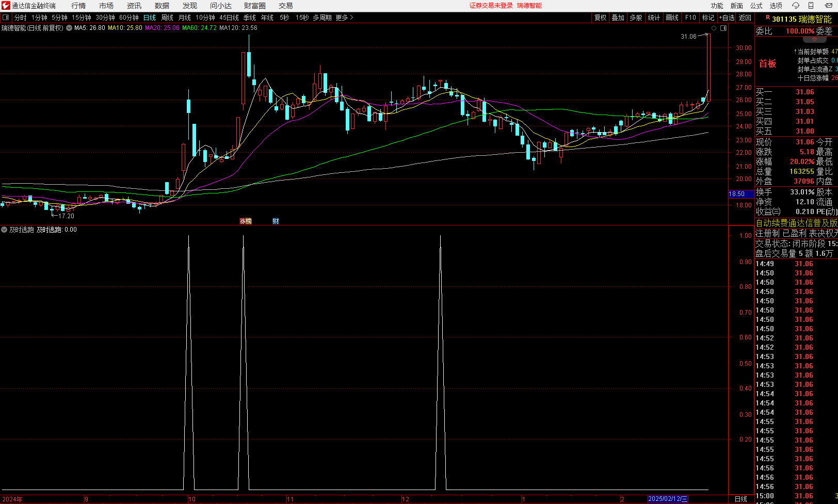Switch to 1分钟 period
This screenshot has width=838, height=504.
tap(40, 18)
